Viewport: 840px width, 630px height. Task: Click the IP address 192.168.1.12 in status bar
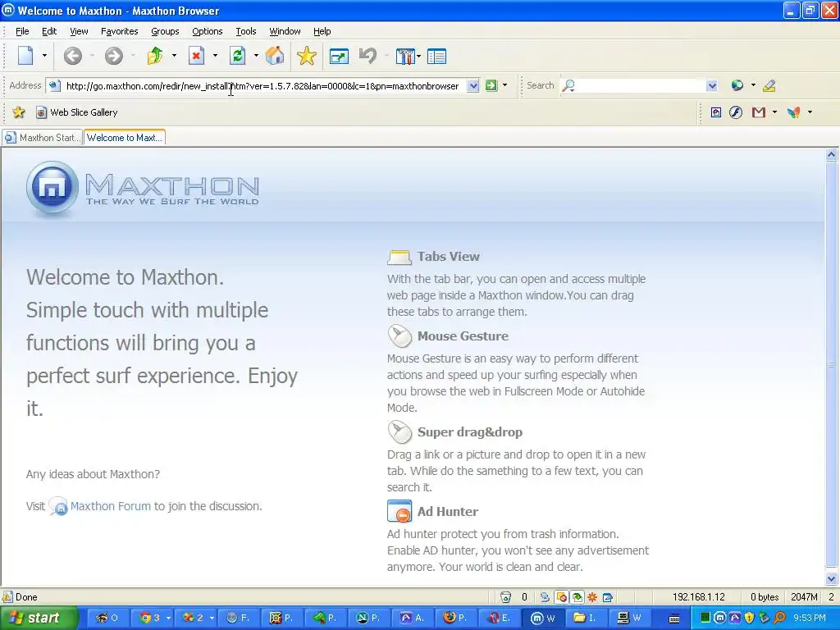pos(699,597)
